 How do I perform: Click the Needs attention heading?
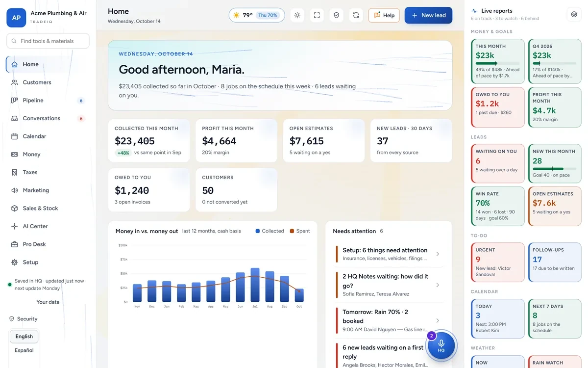pos(354,231)
